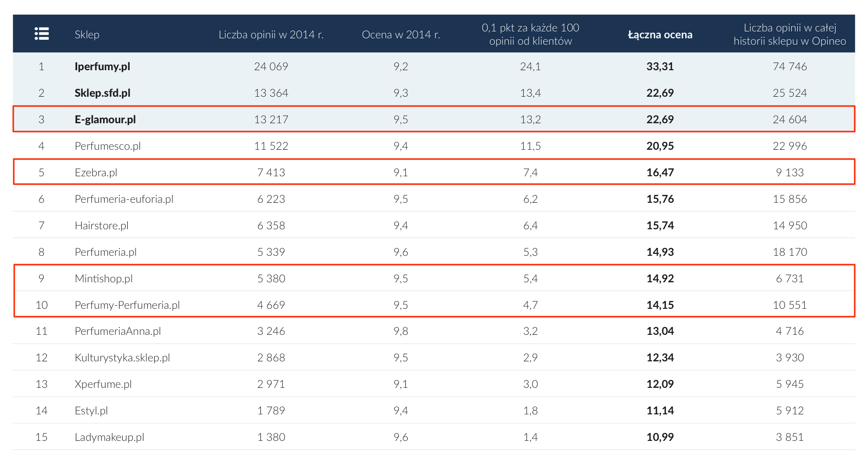868x461 pixels.
Task: Select shop name E-glamour.pl
Action: click(105, 119)
